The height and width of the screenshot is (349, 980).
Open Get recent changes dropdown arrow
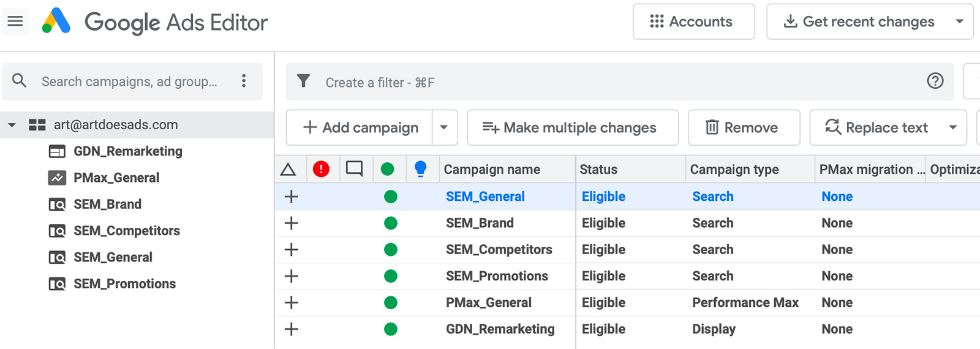[960, 21]
